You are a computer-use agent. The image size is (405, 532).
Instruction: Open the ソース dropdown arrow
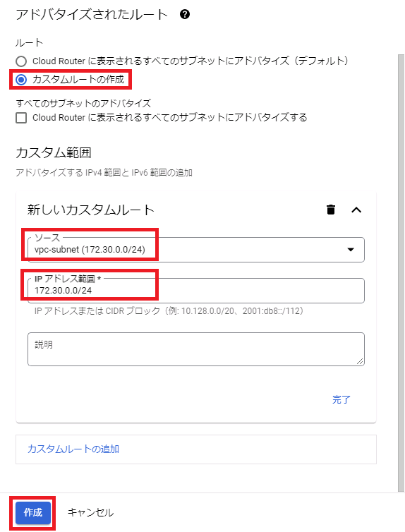point(351,250)
